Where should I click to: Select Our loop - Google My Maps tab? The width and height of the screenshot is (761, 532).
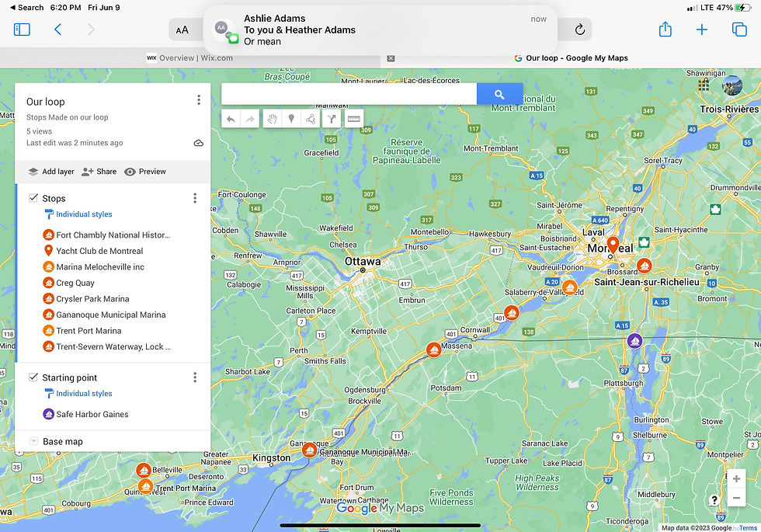pyautogui.click(x=572, y=57)
